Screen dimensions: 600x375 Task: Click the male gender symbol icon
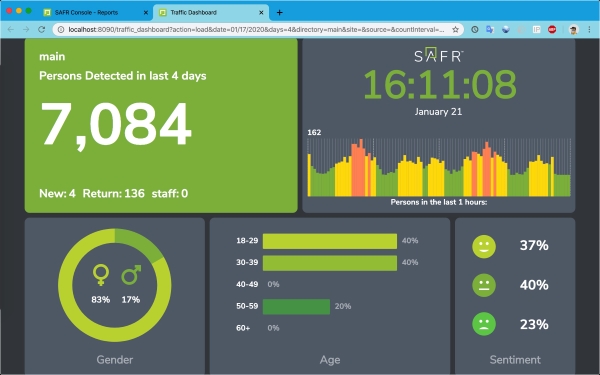131,275
